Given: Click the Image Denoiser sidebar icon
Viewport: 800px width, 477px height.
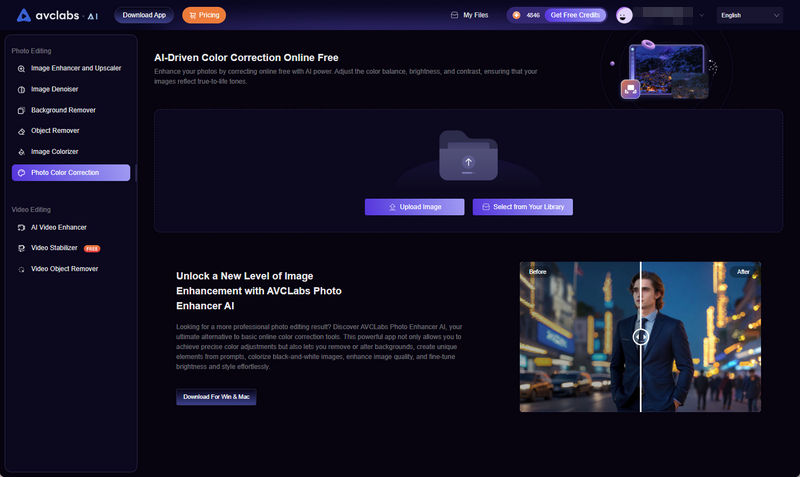Looking at the screenshot, I should pyautogui.click(x=21, y=89).
